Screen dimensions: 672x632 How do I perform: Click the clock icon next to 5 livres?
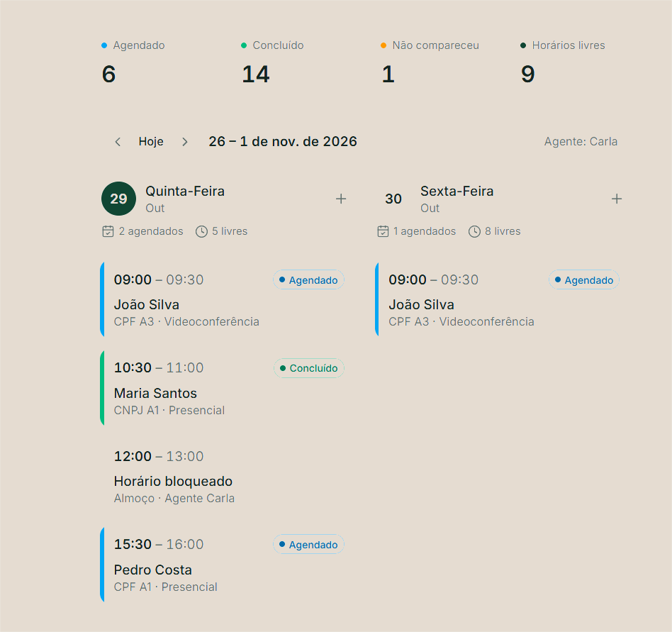201,231
